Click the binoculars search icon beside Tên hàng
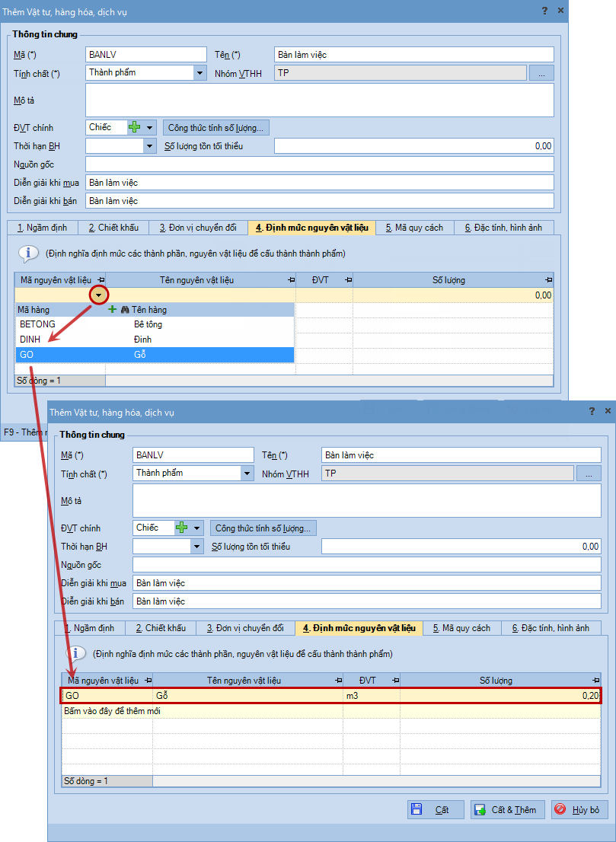The width and height of the screenshot is (616, 842). [x=125, y=310]
